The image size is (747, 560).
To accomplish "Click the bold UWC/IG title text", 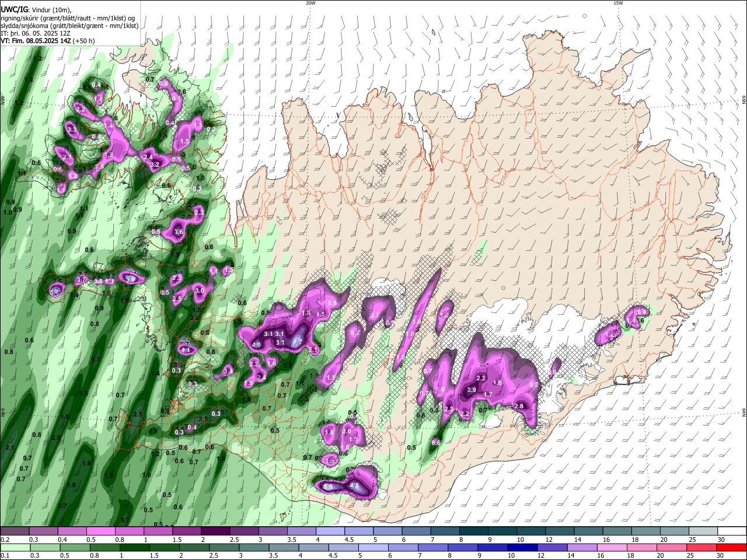I will pos(14,9).
